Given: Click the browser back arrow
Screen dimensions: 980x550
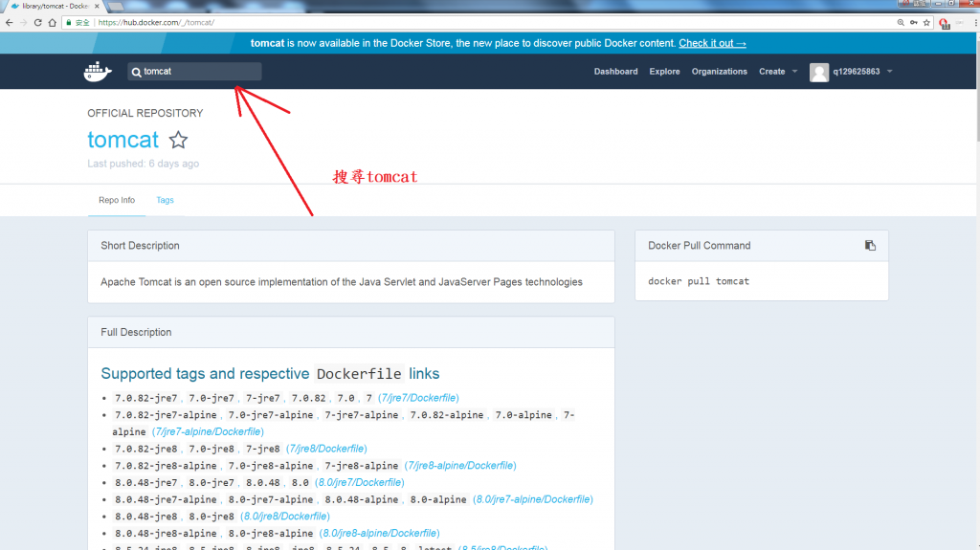Looking at the screenshot, I should click(x=9, y=23).
